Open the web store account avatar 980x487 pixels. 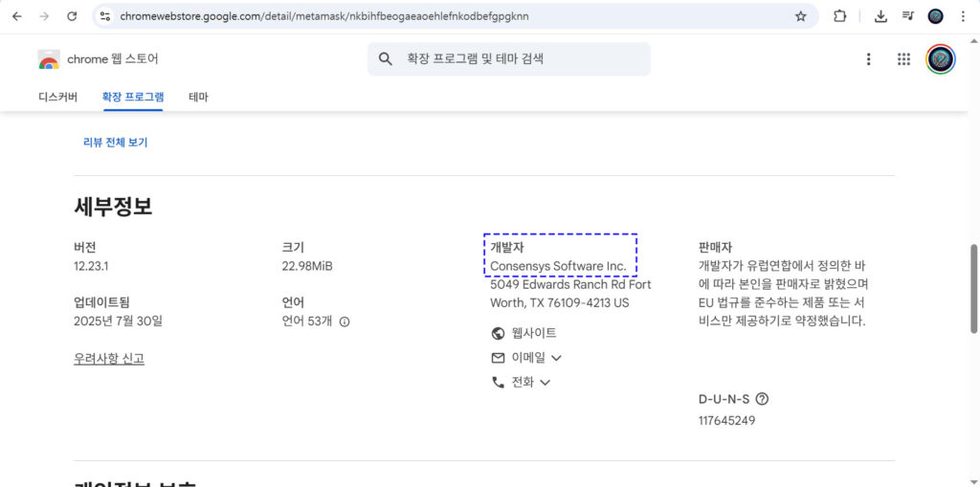[941, 59]
